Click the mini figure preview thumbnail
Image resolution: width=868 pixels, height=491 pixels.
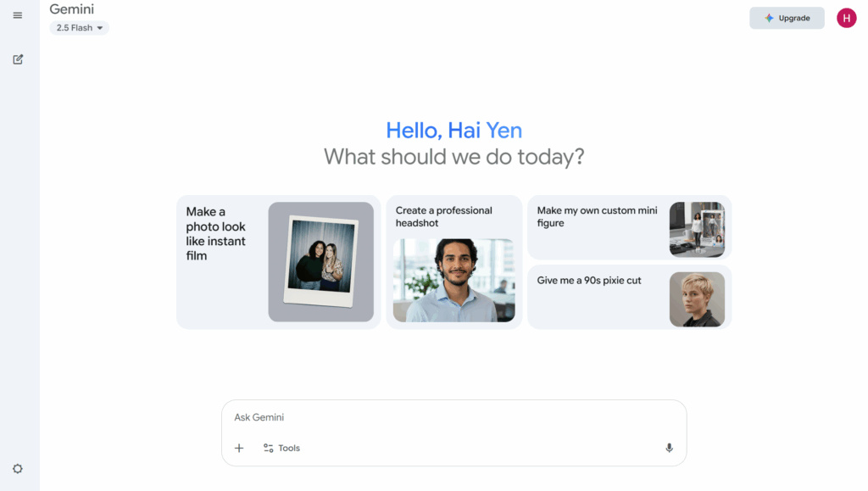(x=697, y=229)
